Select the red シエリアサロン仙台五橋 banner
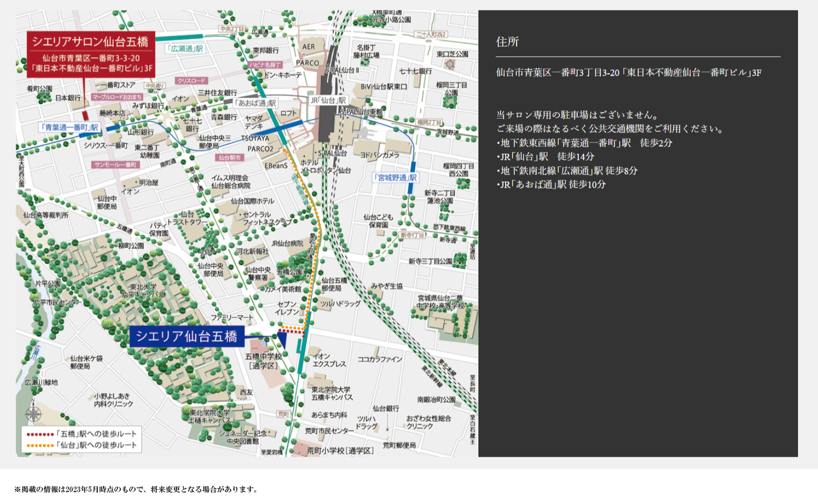Screen dimensions: 818x504 pyautogui.click(x=90, y=54)
